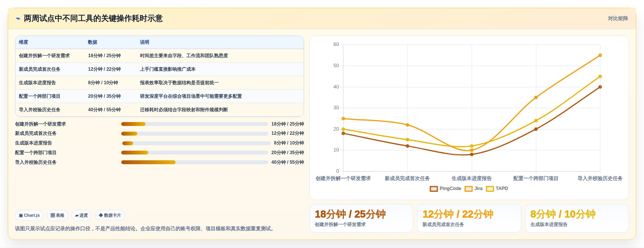
Task: Click table value 20分钟 / 35分钟
Action: point(104,97)
